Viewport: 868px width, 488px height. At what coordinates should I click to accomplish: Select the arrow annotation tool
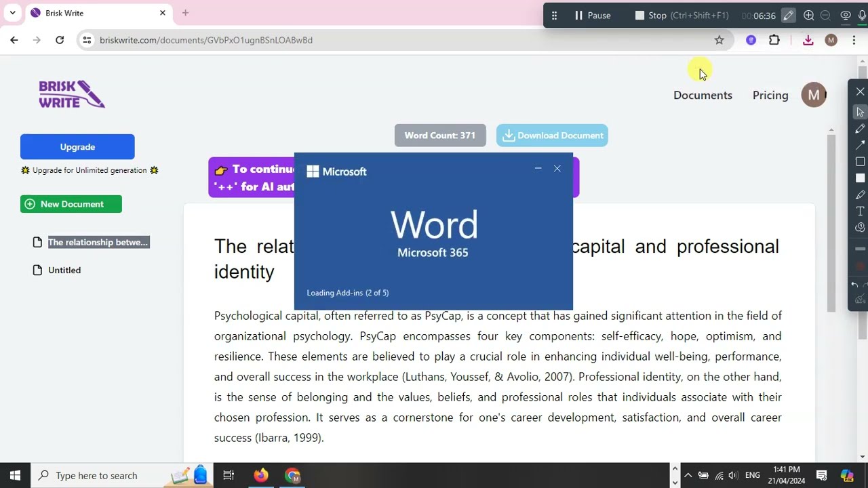click(x=860, y=144)
